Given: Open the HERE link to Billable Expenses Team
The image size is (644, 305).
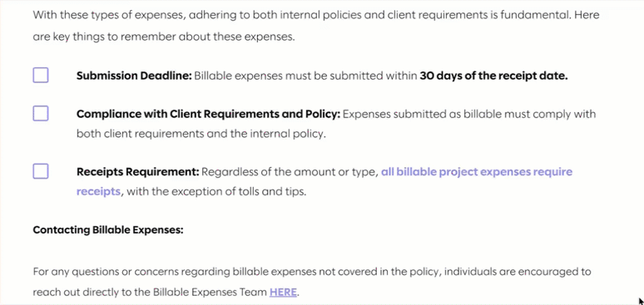Looking at the screenshot, I should click(283, 293).
